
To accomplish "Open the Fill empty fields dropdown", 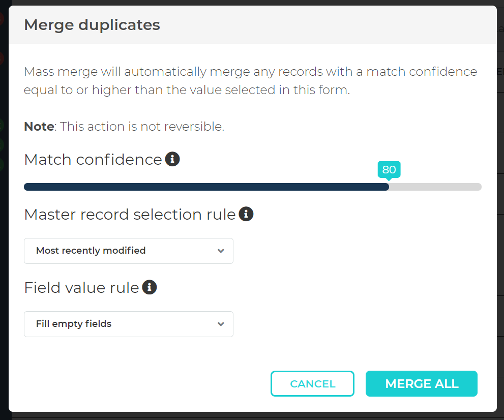I will coord(128,324).
